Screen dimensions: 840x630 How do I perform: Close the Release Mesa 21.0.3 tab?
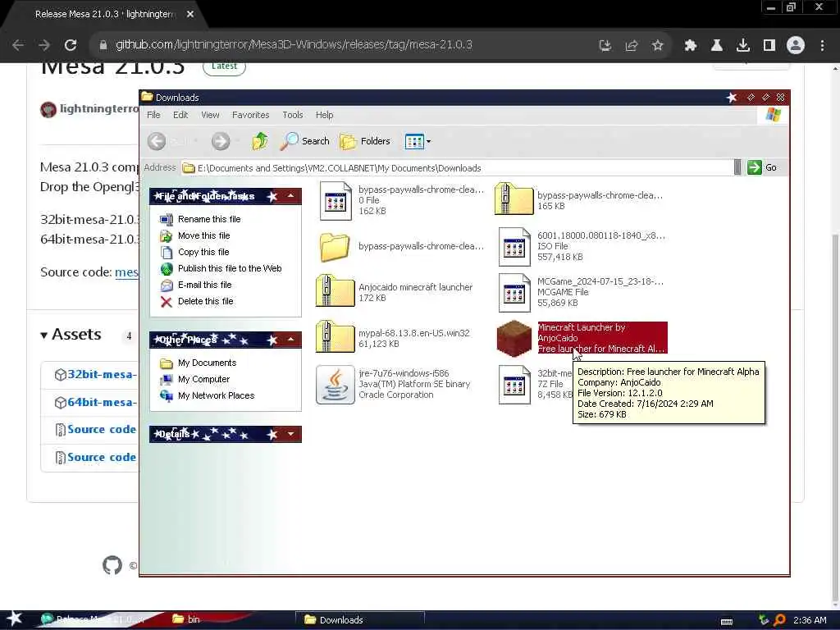pos(190,15)
